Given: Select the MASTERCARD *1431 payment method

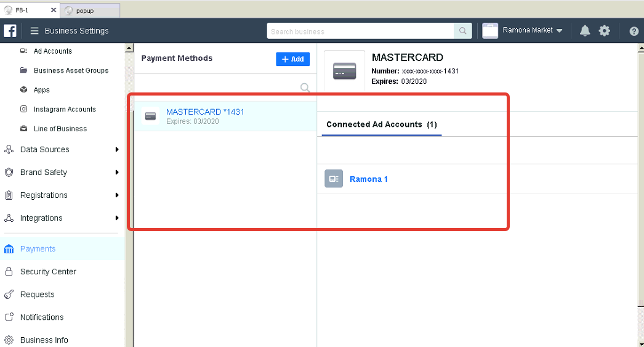Looking at the screenshot, I should click(x=225, y=116).
